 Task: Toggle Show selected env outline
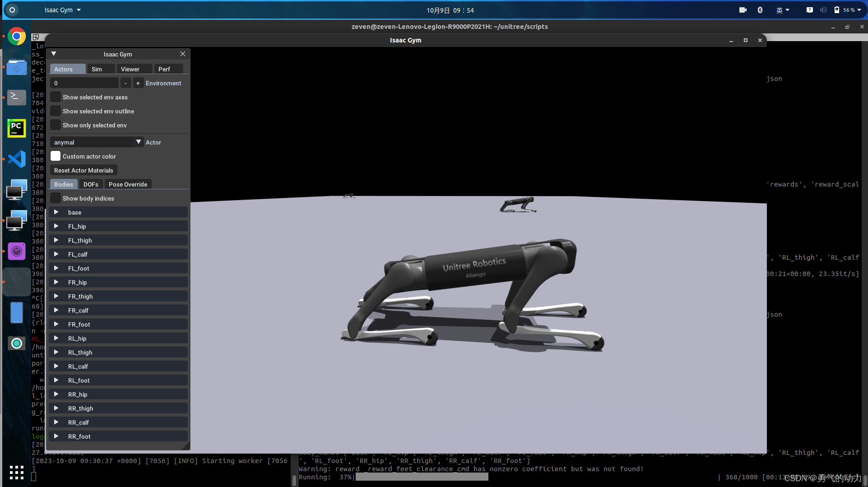tap(56, 111)
